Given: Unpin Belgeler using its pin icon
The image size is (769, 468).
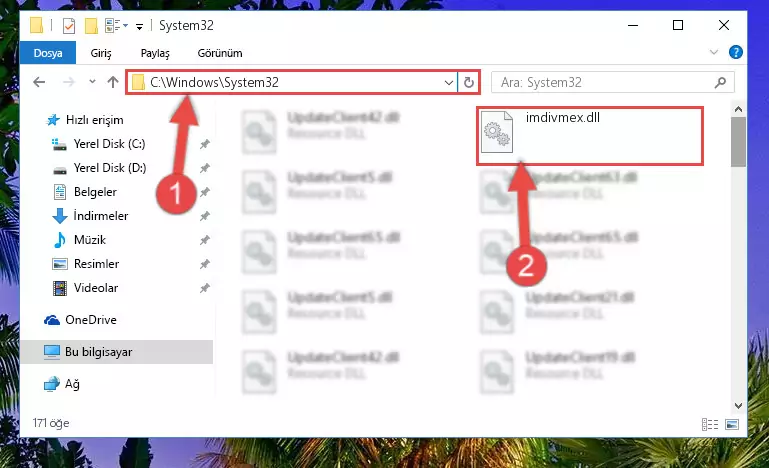Looking at the screenshot, I should 205,192.
